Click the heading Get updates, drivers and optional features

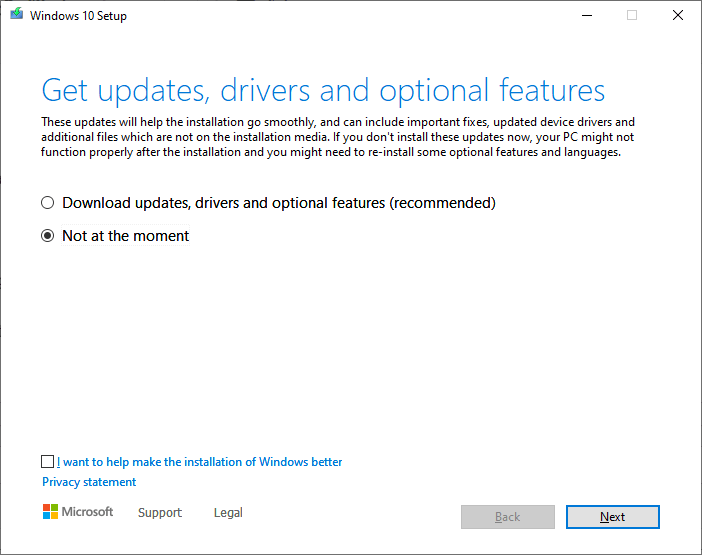point(323,91)
